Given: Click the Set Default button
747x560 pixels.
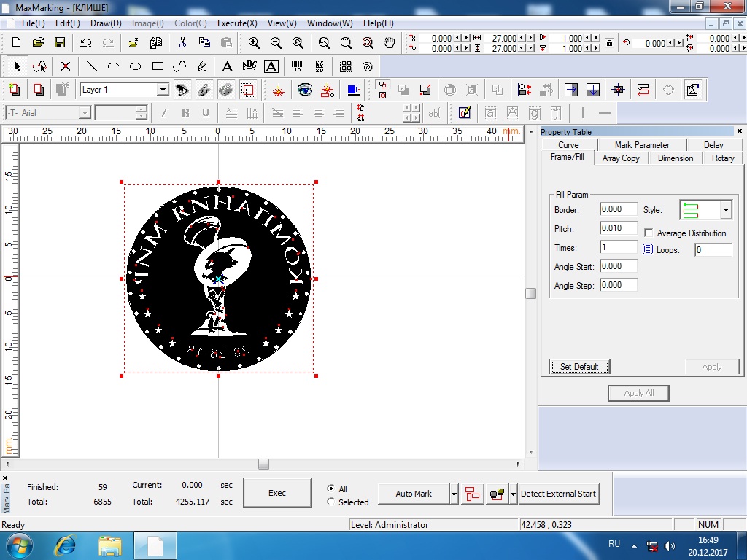Looking at the screenshot, I should tap(579, 367).
